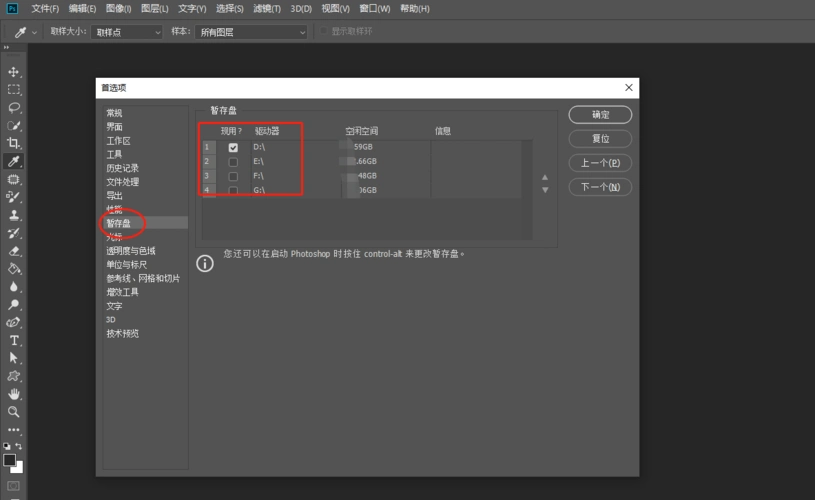Select the 技术预览 preferences category
The height and width of the screenshot is (500, 815).
(123, 334)
